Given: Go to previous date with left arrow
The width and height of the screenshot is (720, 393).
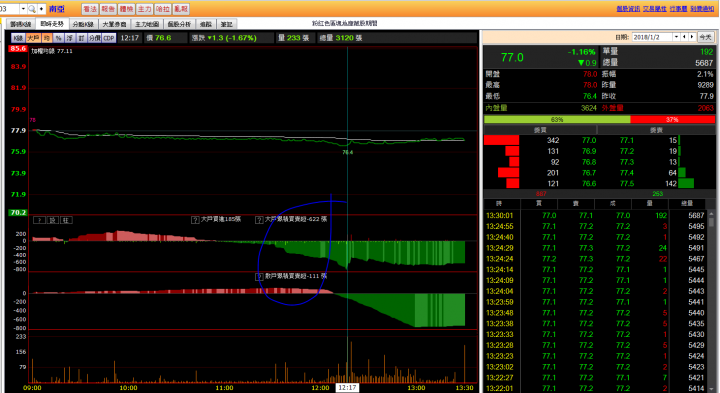Looking at the screenshot, I should pyautogui.click(x=684, y=37).
